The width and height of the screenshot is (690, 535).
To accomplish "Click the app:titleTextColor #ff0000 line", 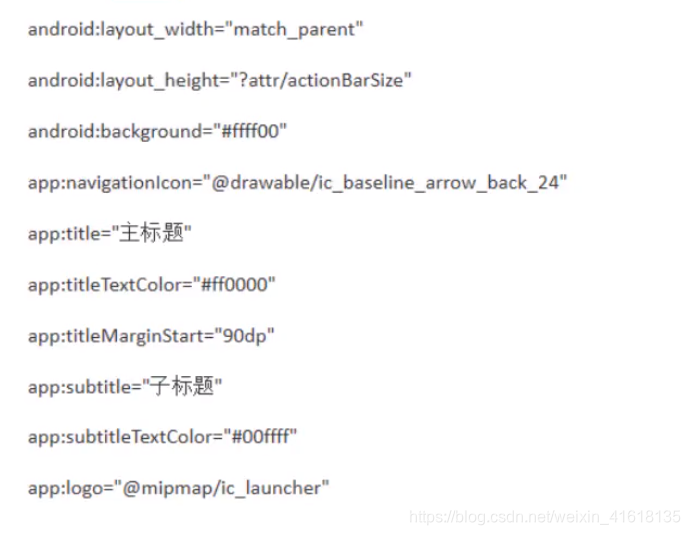I will pyautogui.click(x=151, y=285).
